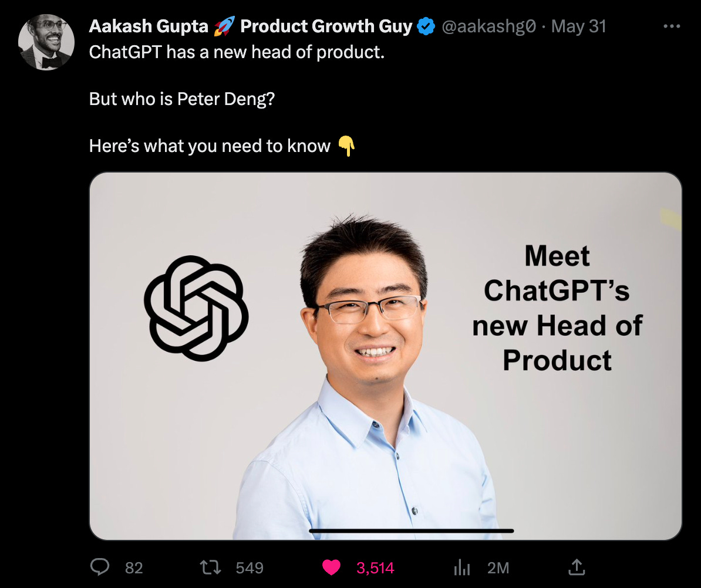This screenshot has height=588, width=701.
Task: Open the three-dot more options menu
Action: pos(672,26)
